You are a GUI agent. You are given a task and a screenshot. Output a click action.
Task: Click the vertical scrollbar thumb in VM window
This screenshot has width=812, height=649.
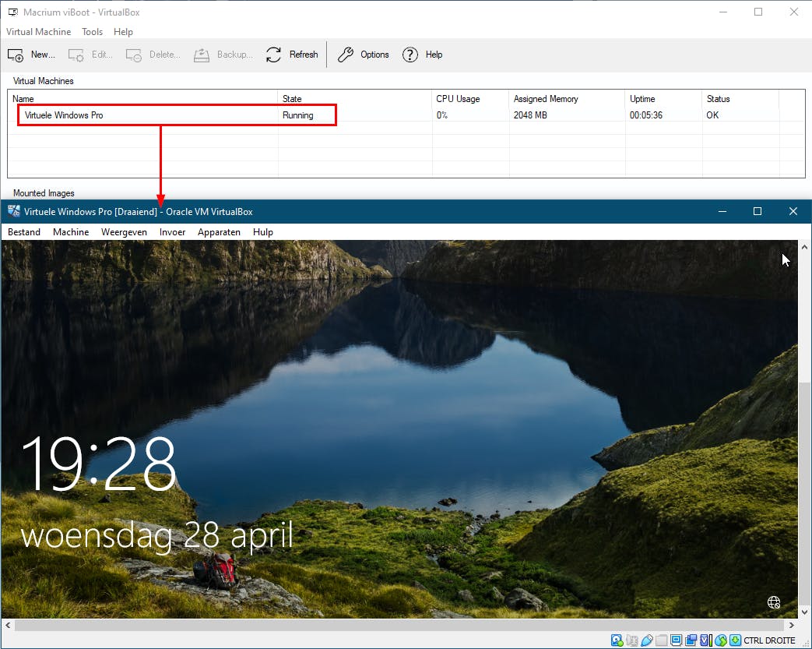[805, 492]
